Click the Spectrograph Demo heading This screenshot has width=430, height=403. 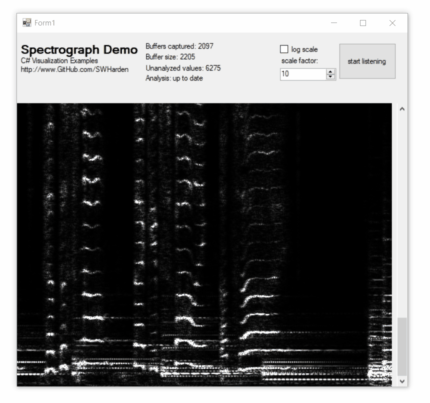[79, 50]
